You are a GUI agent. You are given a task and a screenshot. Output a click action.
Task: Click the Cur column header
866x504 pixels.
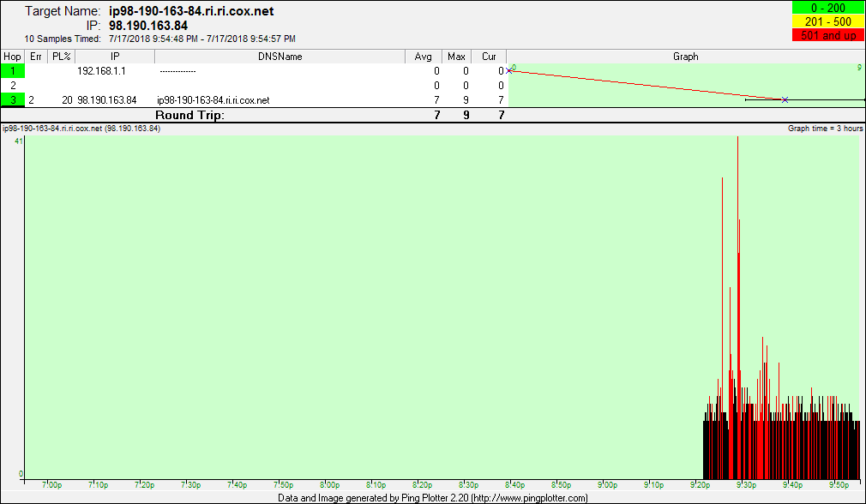click(x=489, y=57)
